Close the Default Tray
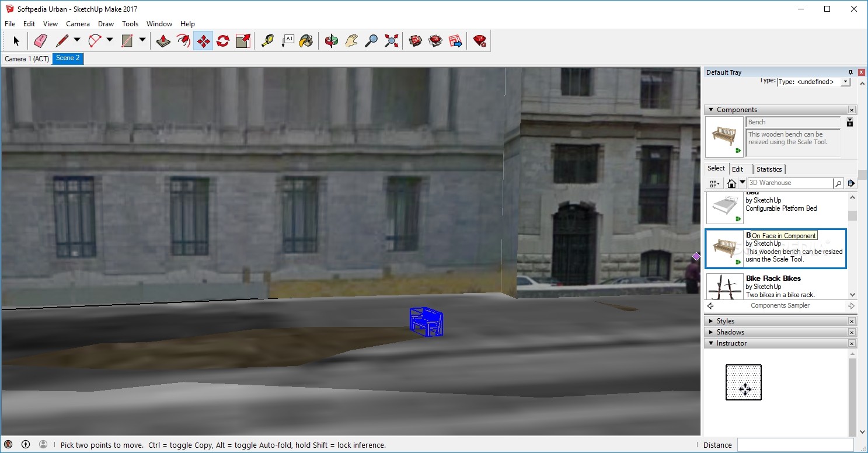This screenshot has width=868, height=453. coord(862,72)
